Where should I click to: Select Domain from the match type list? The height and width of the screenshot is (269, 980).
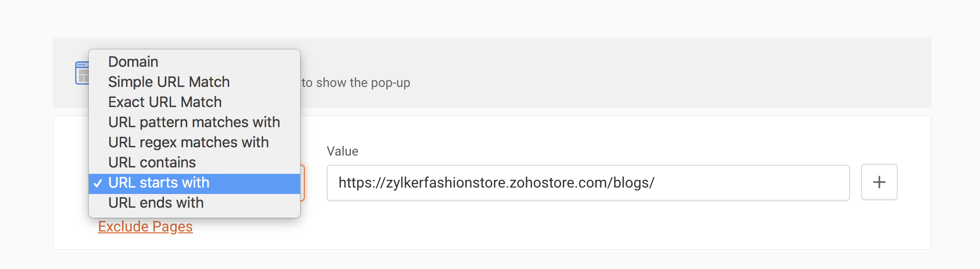[133, 62]
